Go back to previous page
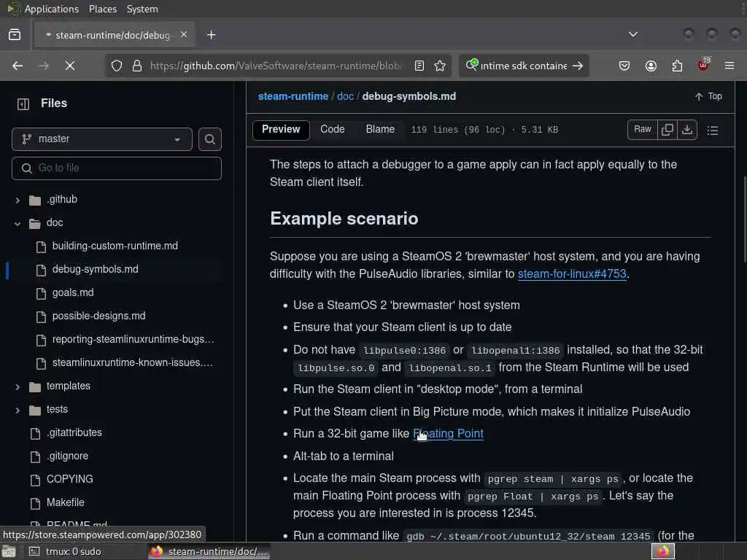 18,66
